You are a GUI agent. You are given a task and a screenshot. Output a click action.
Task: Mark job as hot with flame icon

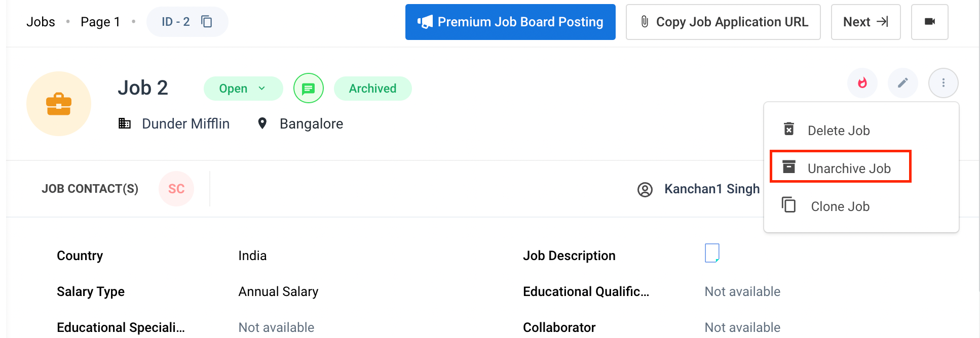click(862, 83)
